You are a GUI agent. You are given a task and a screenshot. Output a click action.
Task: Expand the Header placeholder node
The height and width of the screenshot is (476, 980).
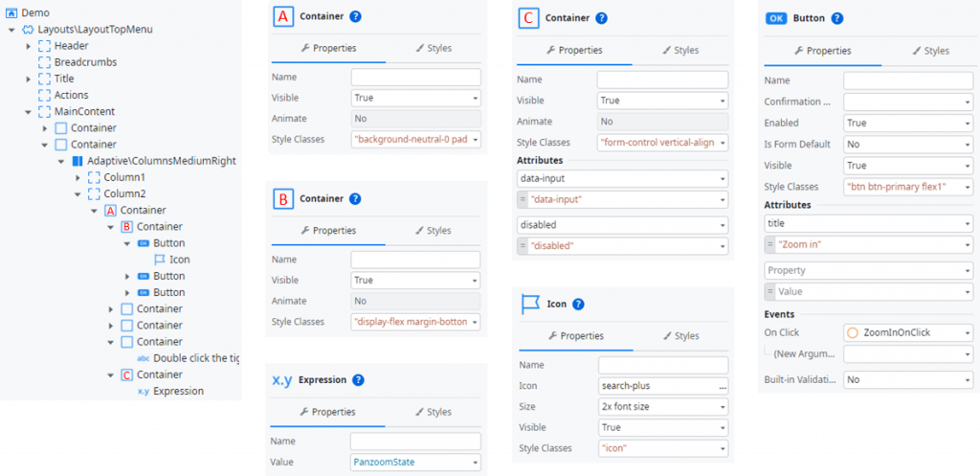(29, 46)
